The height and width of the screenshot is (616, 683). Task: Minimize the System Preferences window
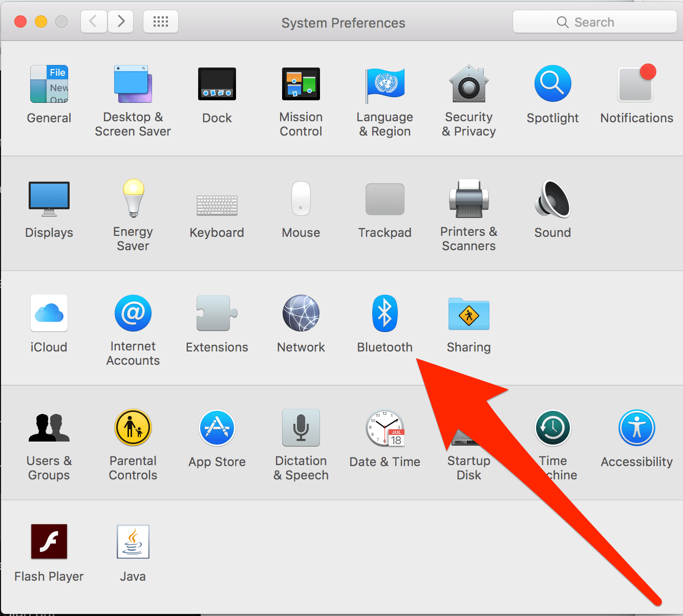[41, 21]
